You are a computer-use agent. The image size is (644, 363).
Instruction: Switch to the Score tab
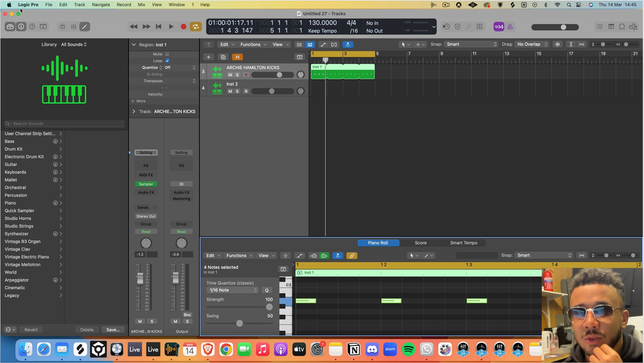[420, 243]
